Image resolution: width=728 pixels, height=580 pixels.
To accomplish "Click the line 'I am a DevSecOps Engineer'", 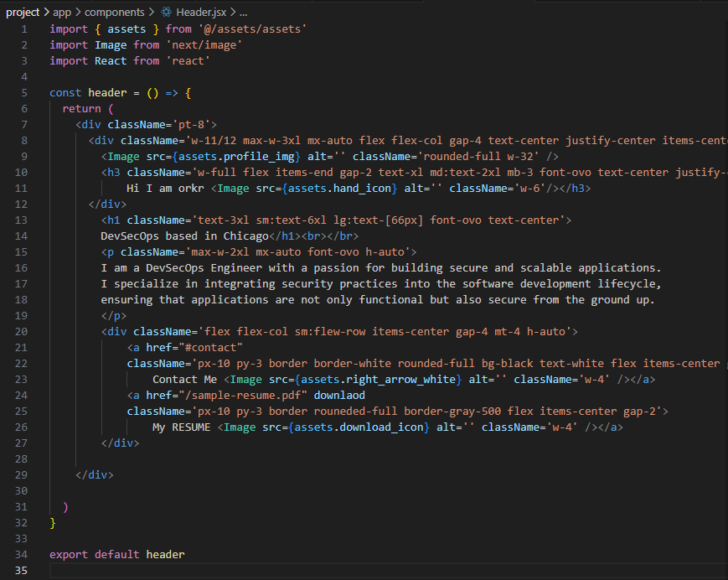I will pos(380,268).
